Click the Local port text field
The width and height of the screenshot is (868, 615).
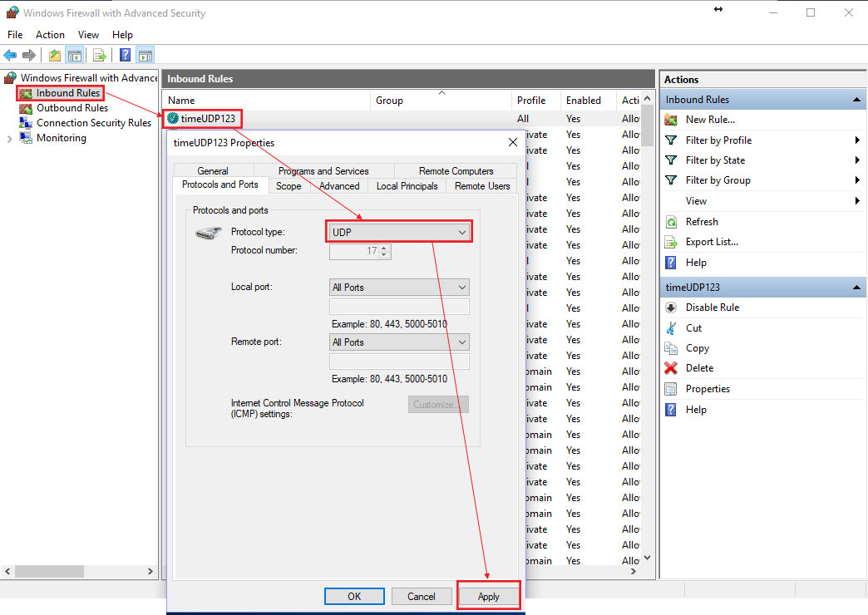pyautogui.click(x=399, y=307)
